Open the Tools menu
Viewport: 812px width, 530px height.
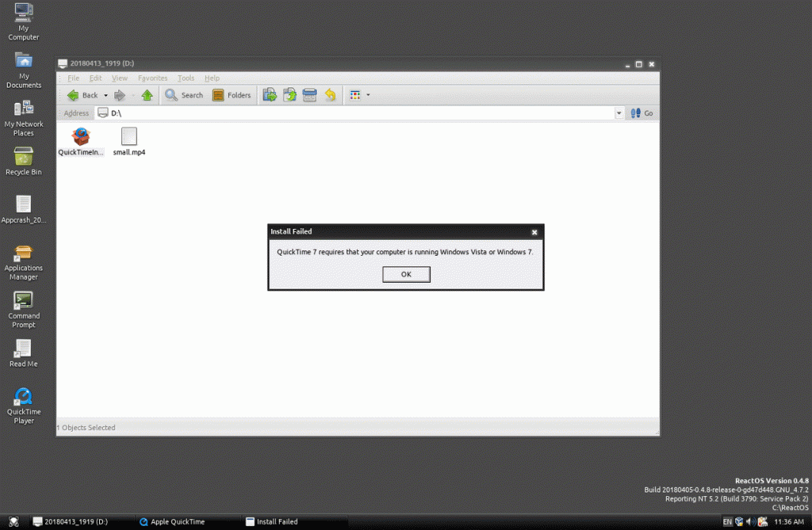point(186,78)
